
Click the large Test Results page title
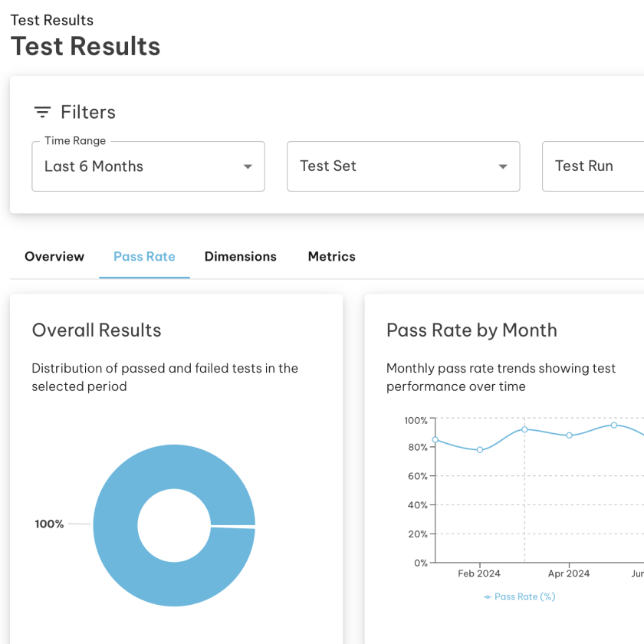pos(85,46)
